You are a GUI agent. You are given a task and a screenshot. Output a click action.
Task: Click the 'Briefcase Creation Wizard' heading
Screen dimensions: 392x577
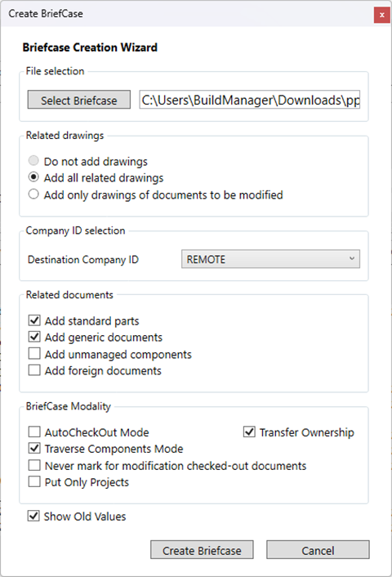pos(90,47)
